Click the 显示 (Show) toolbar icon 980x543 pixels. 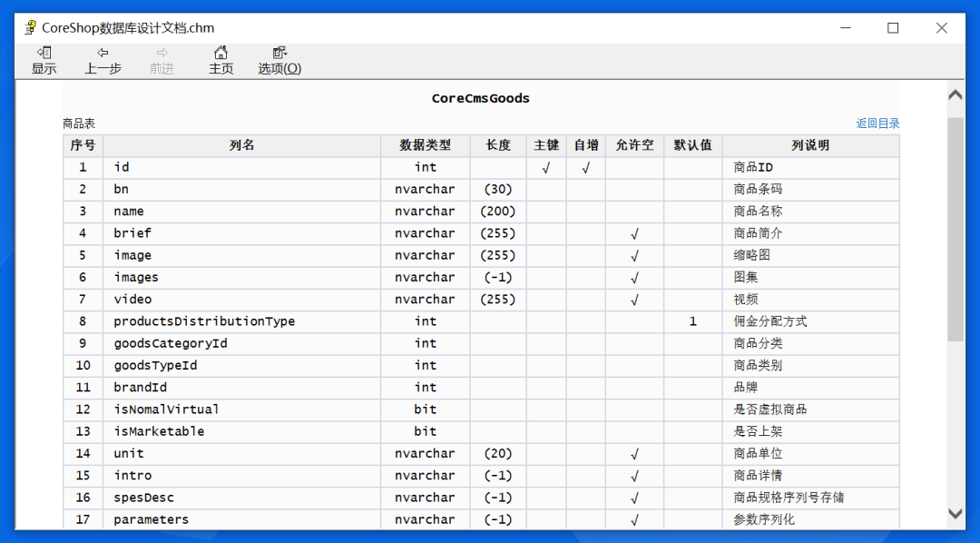pos(44,60)
